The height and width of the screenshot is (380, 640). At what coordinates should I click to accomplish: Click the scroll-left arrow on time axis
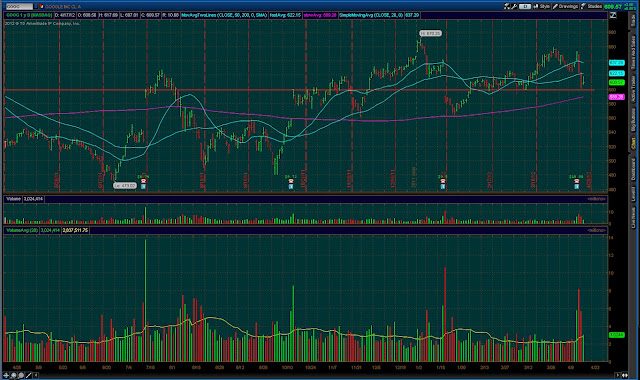[x=36, y=375]
